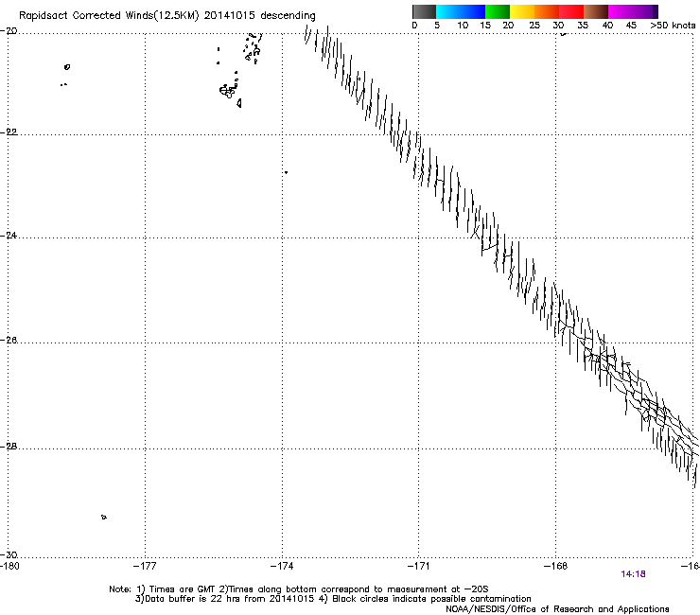Click the brown 35–40 knots legend swatch
Screen dimensions: 700x615
pyautogui.click(x=596, y=11)
